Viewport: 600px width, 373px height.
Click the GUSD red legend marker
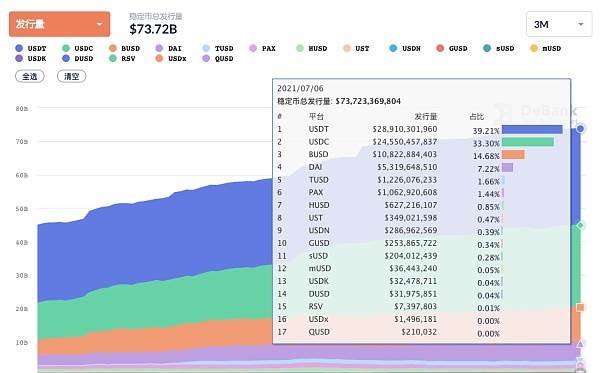point(440,49)
